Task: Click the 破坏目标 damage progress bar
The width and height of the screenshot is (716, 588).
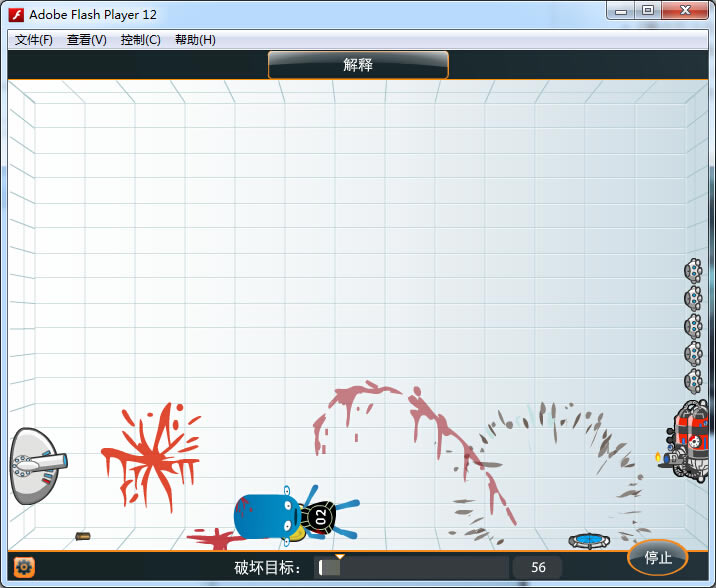Action: click(411, 567)
